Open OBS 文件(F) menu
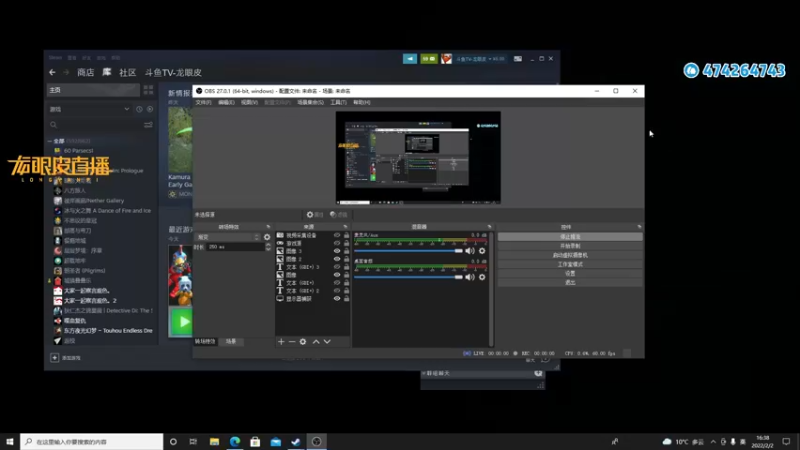 click(x=203, y=103)
